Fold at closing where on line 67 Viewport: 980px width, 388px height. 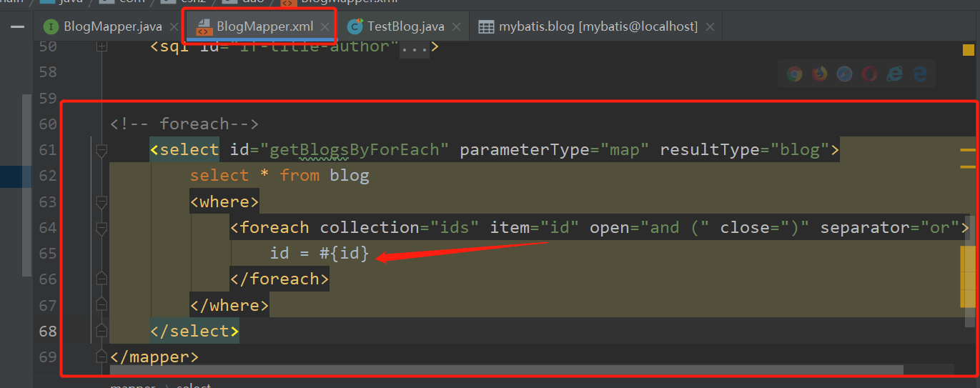(102, 304)
